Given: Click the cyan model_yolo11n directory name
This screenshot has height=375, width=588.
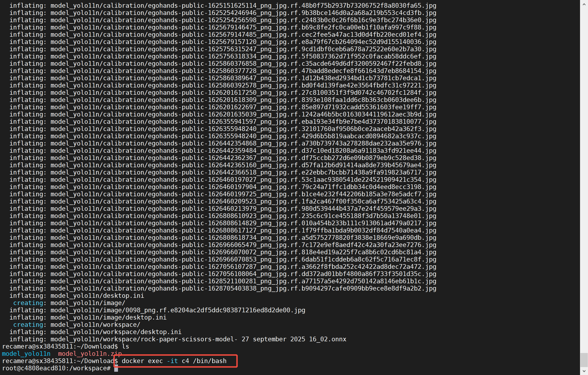Looking at the screenshot, I should [26, 353].
